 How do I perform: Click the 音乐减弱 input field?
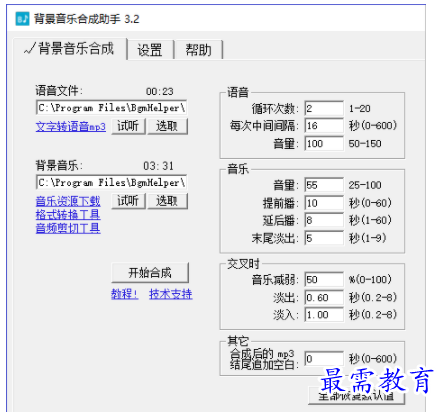tap(324, 279)
